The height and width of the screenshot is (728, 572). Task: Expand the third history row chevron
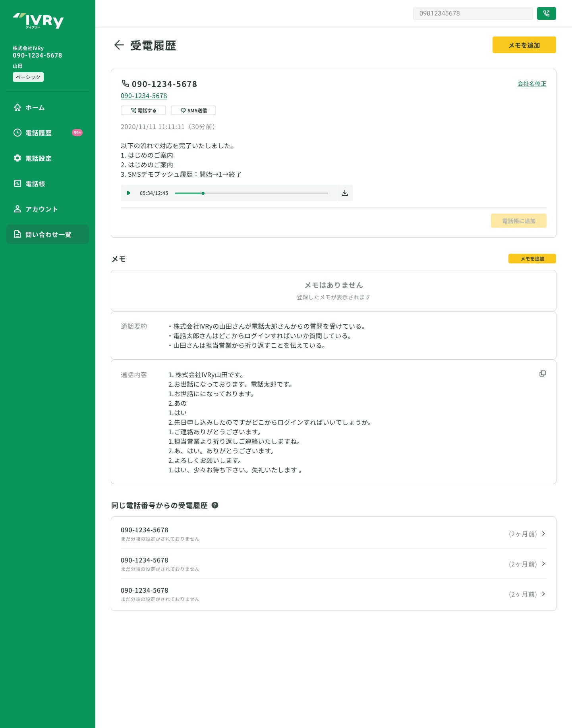pos(543,594)
